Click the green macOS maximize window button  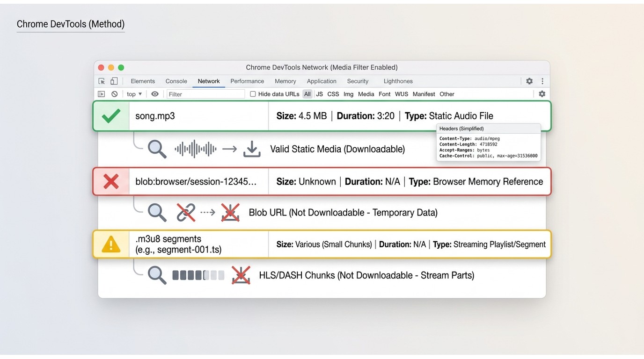(121, 68)
